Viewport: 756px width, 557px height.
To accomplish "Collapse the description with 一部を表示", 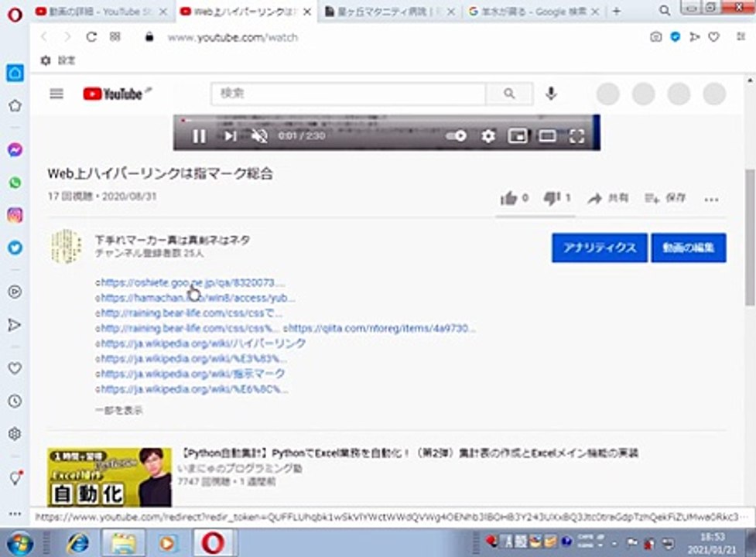I will click(x=118, y=410).
